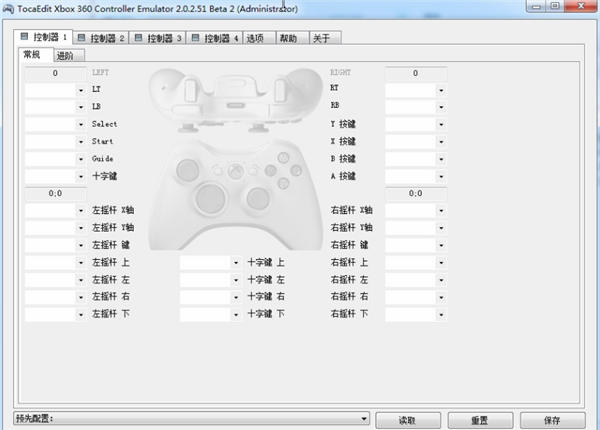
Task: Expand the 预先配置 preset dropdown
Action: click(191, 419)
